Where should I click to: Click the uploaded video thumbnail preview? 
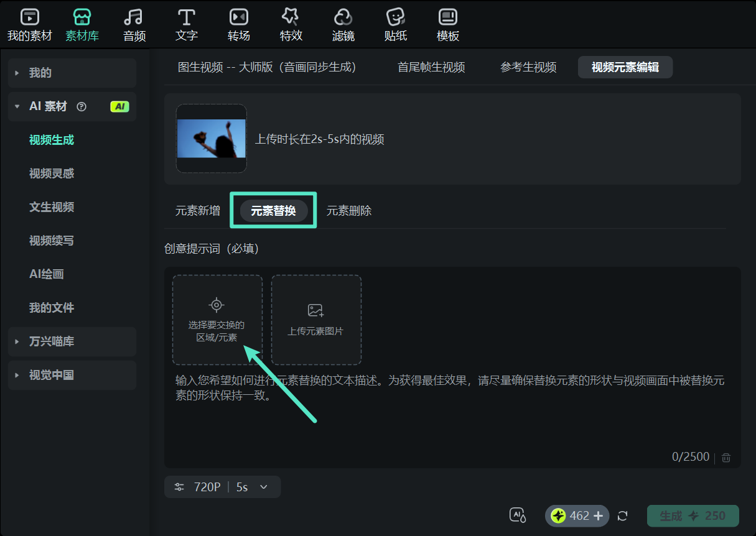pos(212,138)
